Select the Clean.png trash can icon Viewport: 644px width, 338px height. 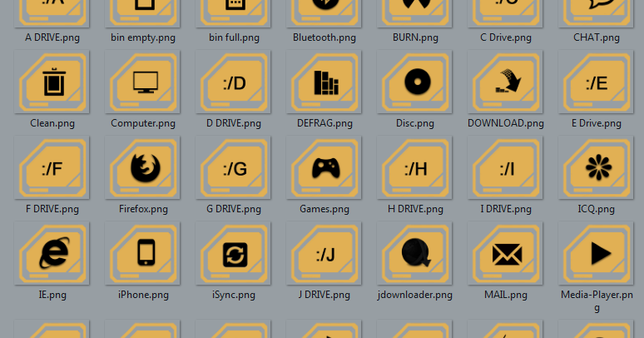click(x=52, y=82)
